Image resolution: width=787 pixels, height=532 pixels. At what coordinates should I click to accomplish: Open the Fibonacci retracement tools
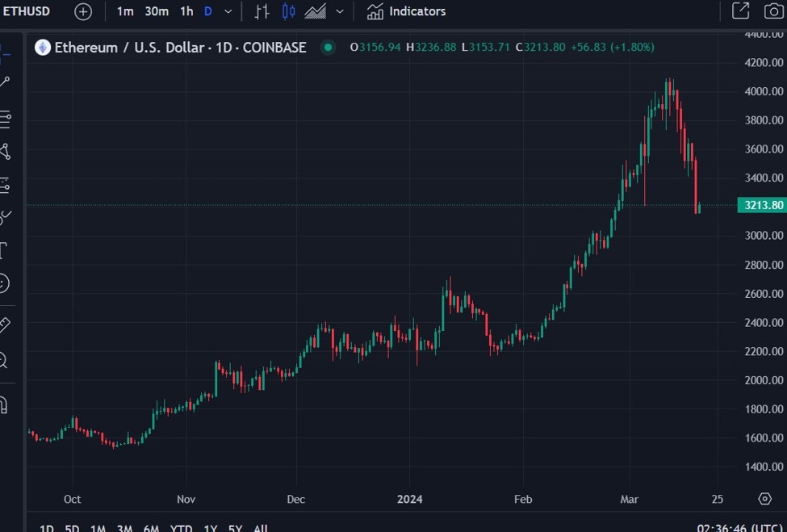[x=8, y=119]
